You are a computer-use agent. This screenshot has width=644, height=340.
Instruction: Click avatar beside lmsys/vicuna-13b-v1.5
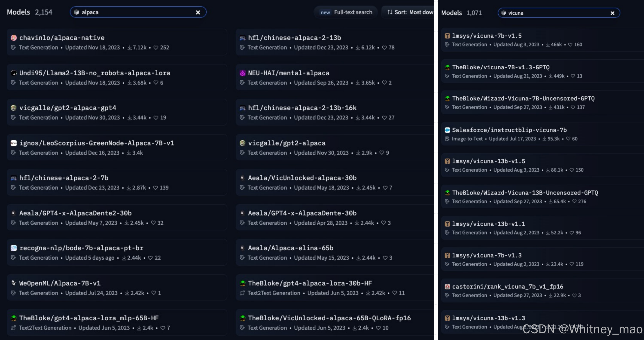(x=447, y=161)
